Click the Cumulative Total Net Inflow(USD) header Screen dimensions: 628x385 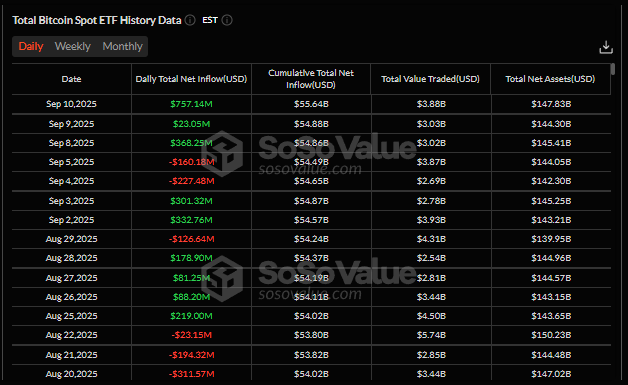coord(311,79)
